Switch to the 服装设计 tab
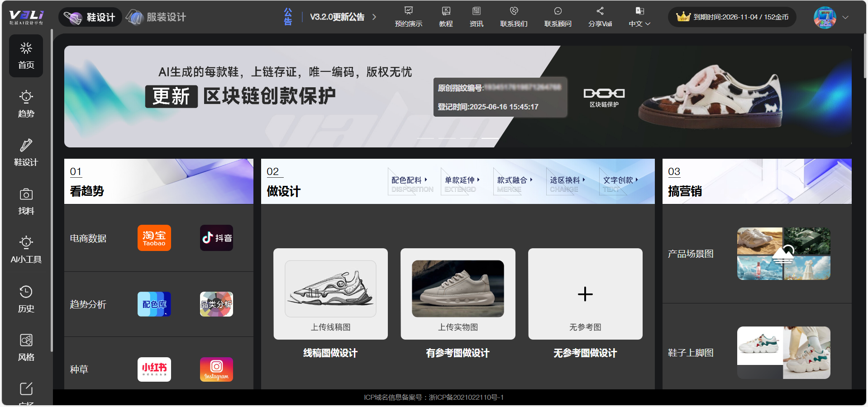 (156, 17)
